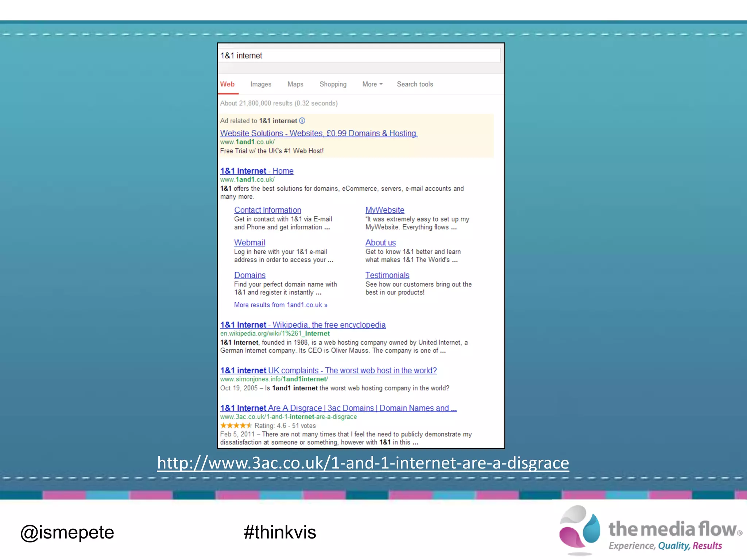Click the www.3ac.co.uk green result URL

(x=288, y=417)
